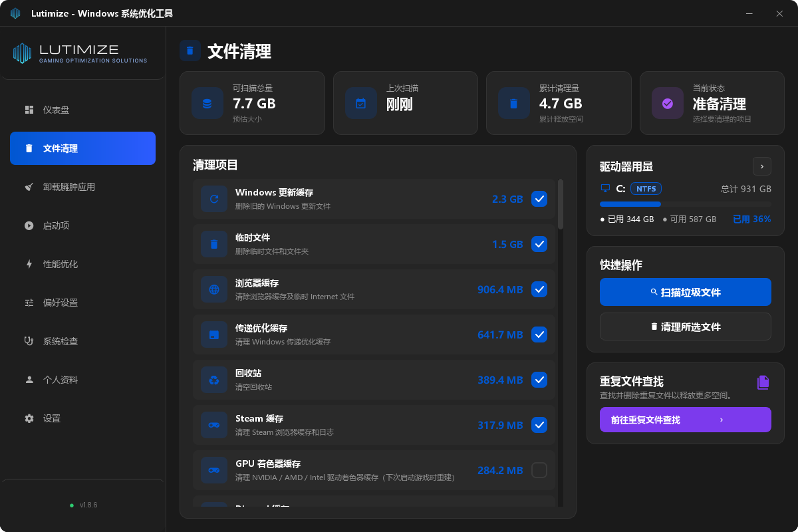
Task: Uncheck the 回收站 checkbox
Action: point(539,380)
